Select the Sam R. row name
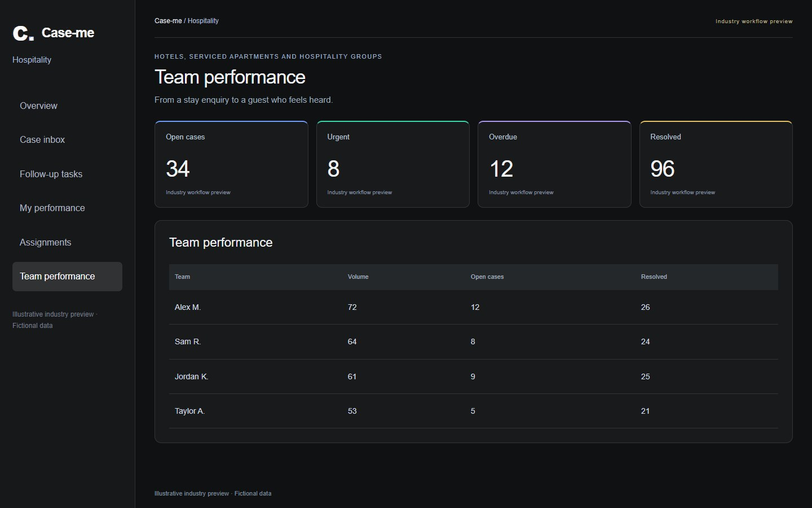This screenshot has height=508, width=812. (x=188, y=341)
